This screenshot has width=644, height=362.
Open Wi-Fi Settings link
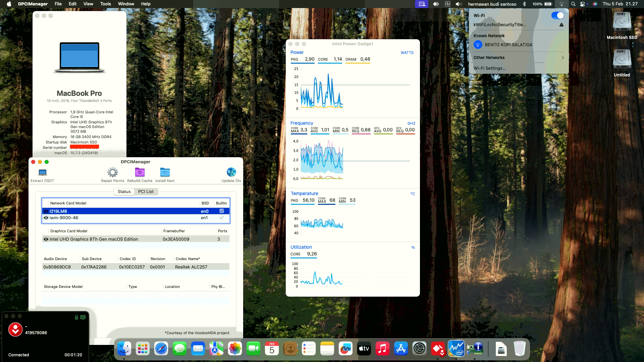pyautogui.click(x=489, y=68)
